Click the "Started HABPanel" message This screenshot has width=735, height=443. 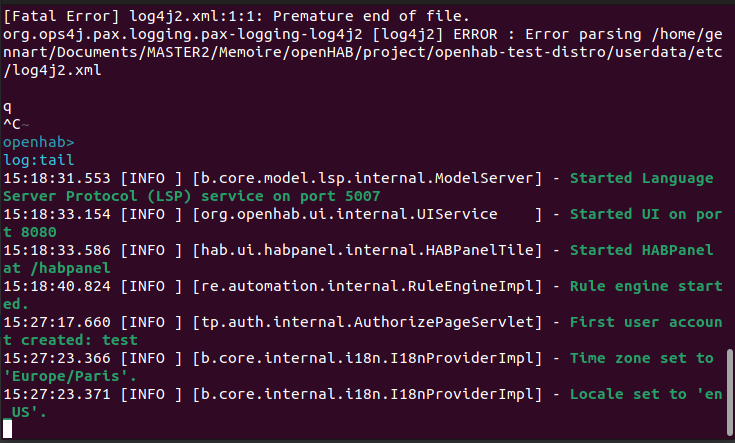pos(642,250)
